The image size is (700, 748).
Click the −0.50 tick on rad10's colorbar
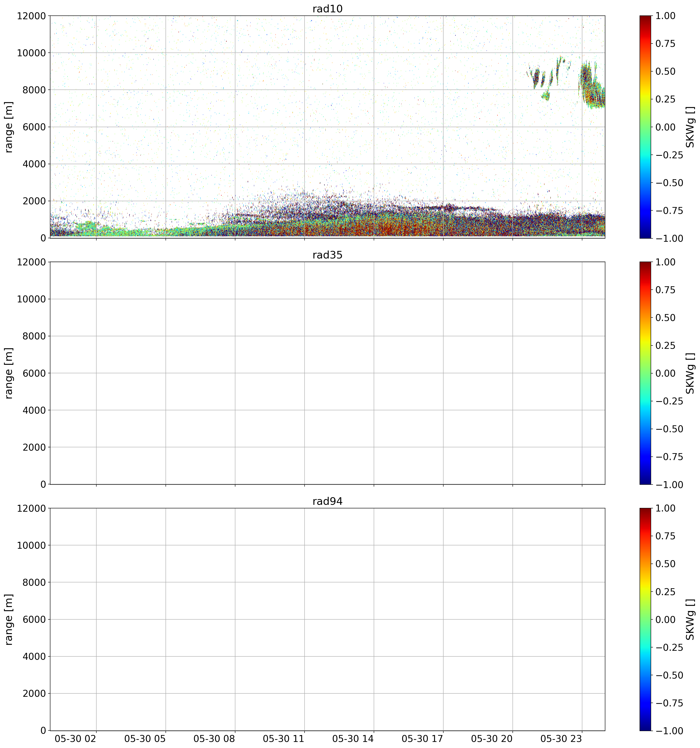point(669,183)
